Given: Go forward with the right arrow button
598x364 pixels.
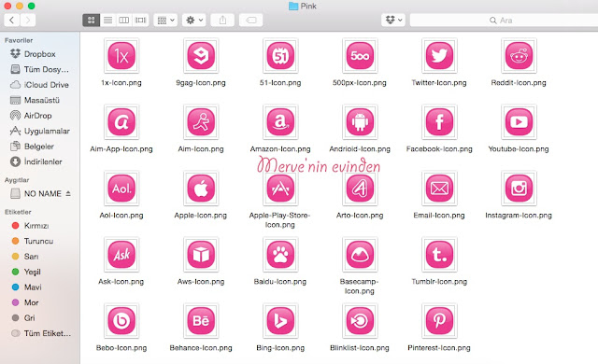Looking at the screenshot, I should 28,21.
